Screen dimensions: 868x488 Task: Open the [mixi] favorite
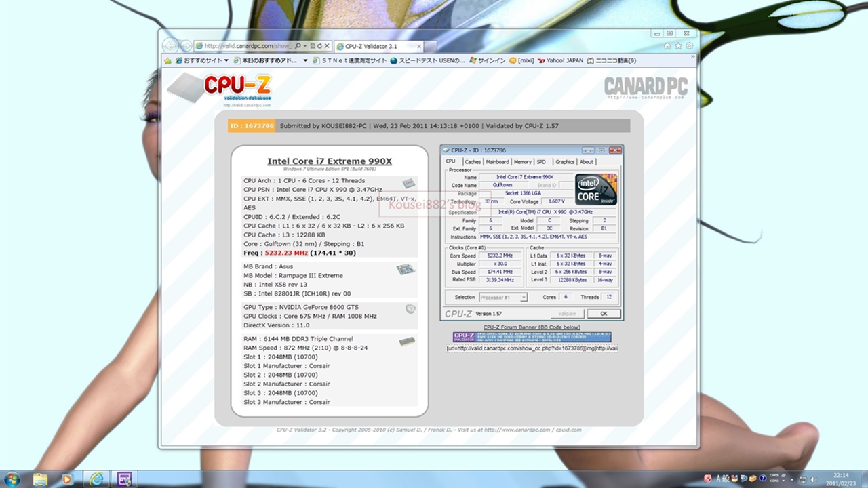(x=521, y=60)
